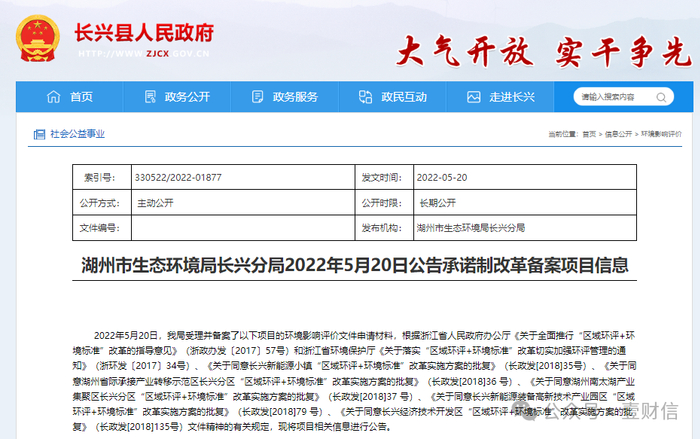700x439 pixels.
Task: Click the 走进长兴 picture icon
Action: click(474, 96)
